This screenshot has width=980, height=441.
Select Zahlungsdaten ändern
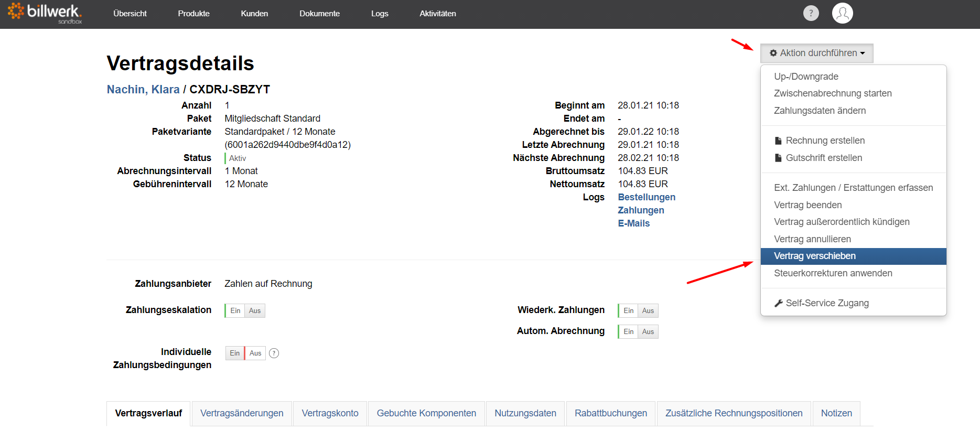[x=853, y=111]
